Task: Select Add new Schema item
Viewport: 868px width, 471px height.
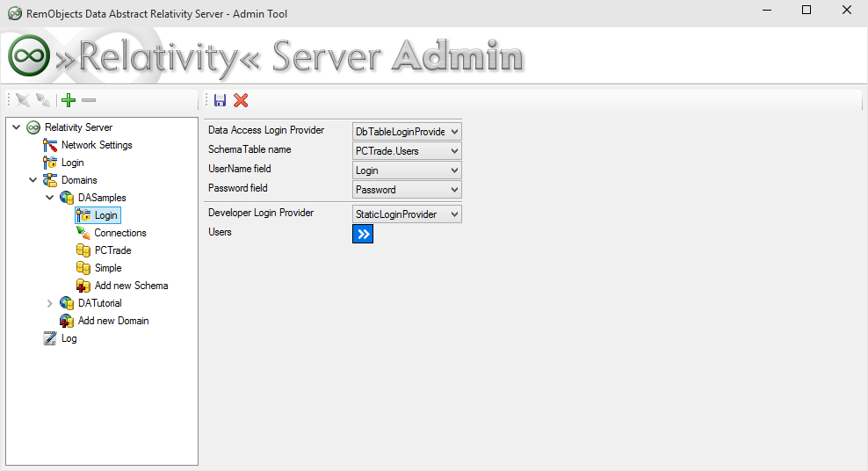Action: coord(131,286)
